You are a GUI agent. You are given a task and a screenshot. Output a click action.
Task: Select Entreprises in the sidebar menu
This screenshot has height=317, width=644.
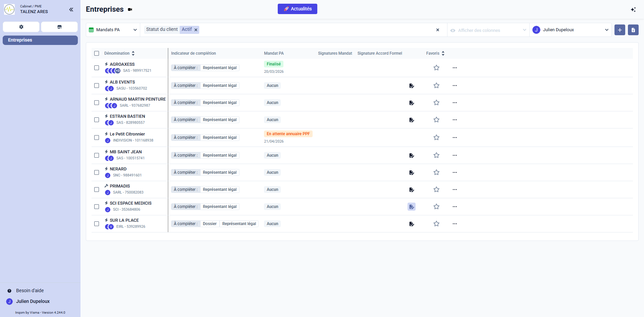coord(40,40)
